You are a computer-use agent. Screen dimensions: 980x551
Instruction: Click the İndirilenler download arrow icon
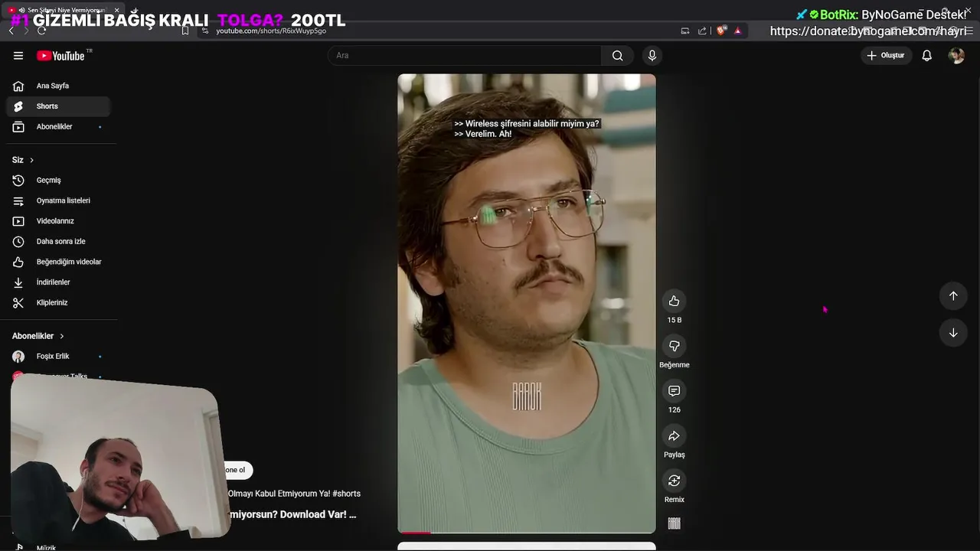[18, 282]
